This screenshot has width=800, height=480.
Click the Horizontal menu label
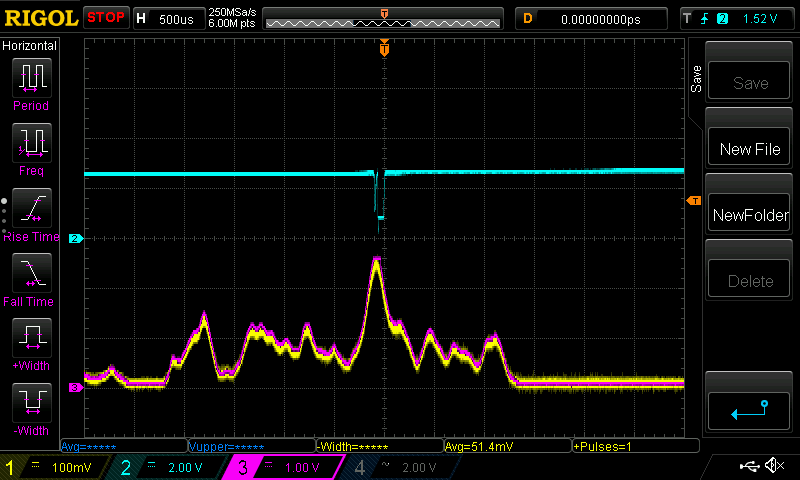pos(30,45)
